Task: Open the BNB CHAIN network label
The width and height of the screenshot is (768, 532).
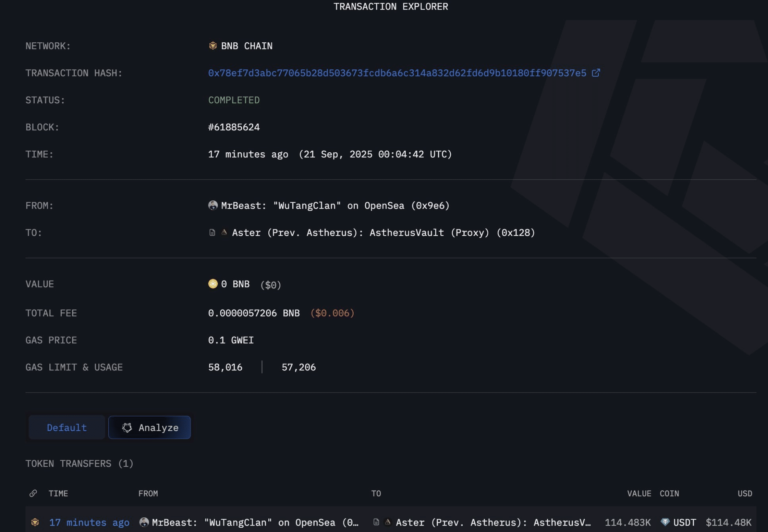Action: pyautogui.click(x=247, y=46)
